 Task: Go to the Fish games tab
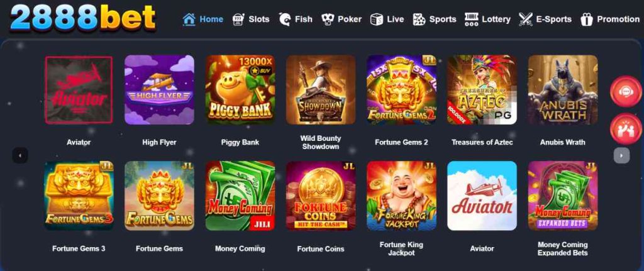point(296,19)
